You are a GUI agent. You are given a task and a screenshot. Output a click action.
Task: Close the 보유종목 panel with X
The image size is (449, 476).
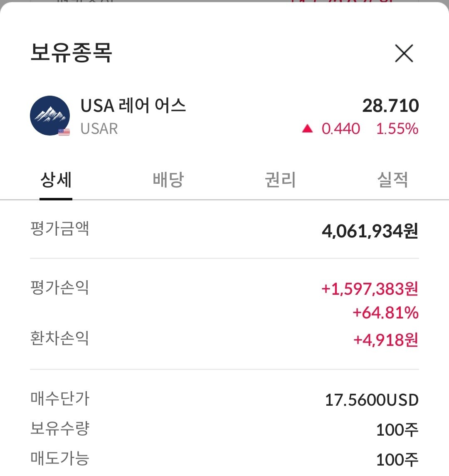pos(404,54)
